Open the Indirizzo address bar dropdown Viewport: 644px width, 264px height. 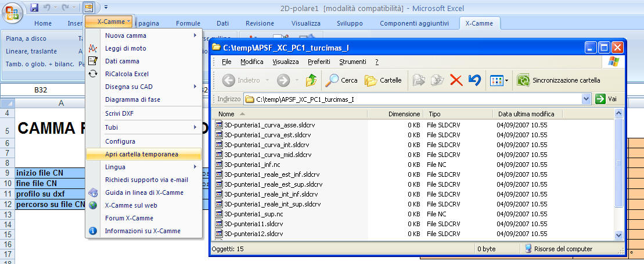point(586,99)
